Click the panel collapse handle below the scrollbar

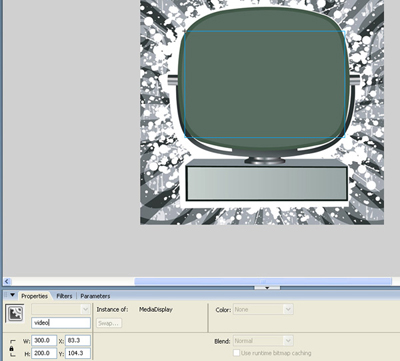[267, 288]
